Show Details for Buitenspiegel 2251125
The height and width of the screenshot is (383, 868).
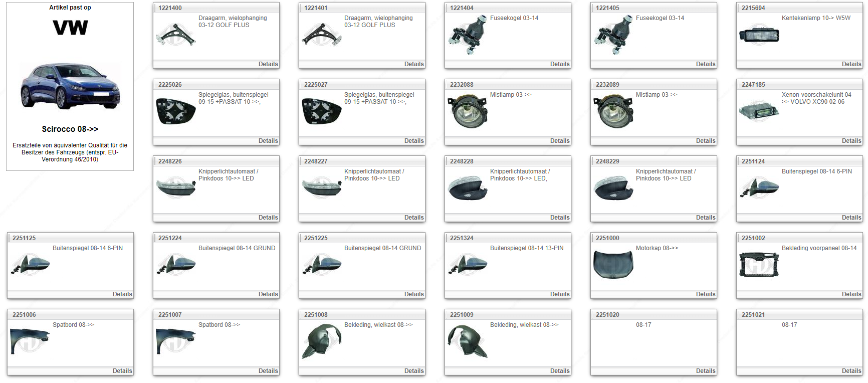(122, 294)
